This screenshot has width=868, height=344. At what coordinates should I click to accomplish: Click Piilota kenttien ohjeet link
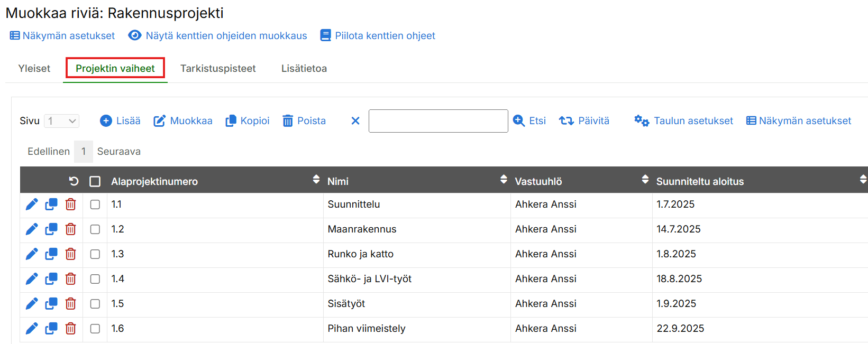pos(378,36)
